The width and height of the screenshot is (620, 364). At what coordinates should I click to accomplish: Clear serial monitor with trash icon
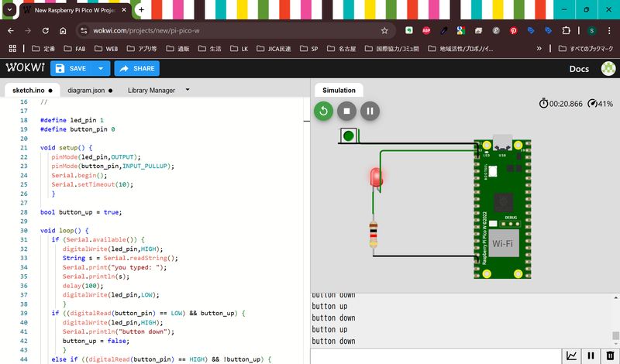(610, 355)
